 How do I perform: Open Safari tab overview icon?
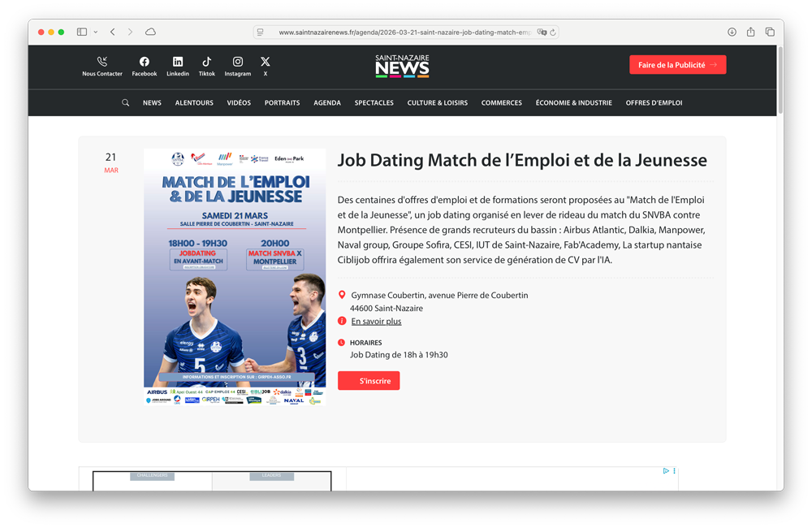tap(770, 32)
